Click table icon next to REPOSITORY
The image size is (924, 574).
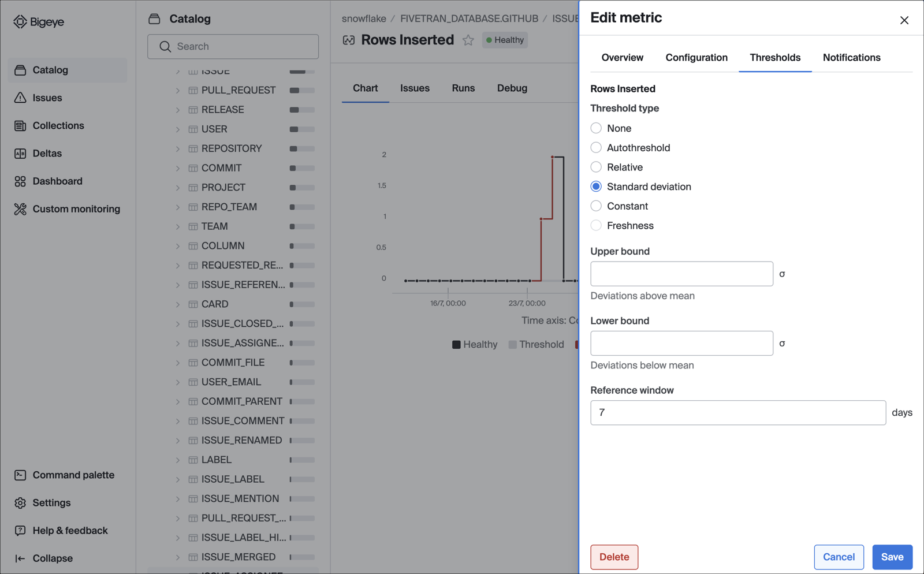pyautogui.click(x=193, y=148)
